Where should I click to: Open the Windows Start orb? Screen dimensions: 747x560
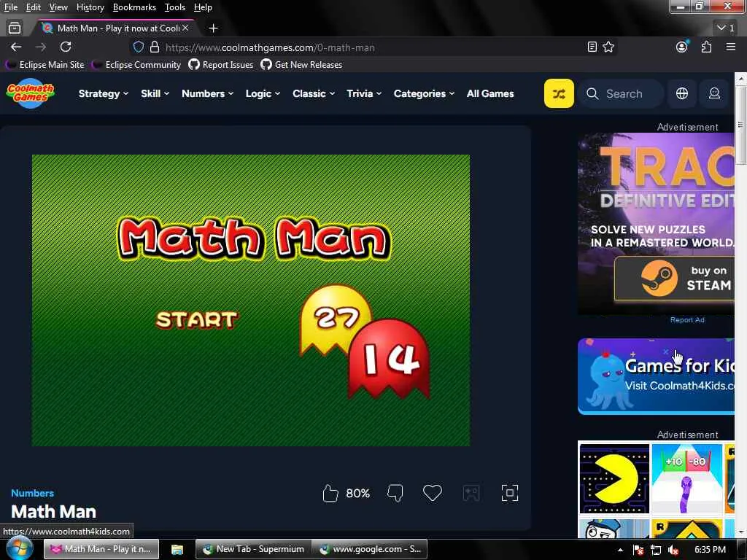pyautogui.click(x=20, y=548)
